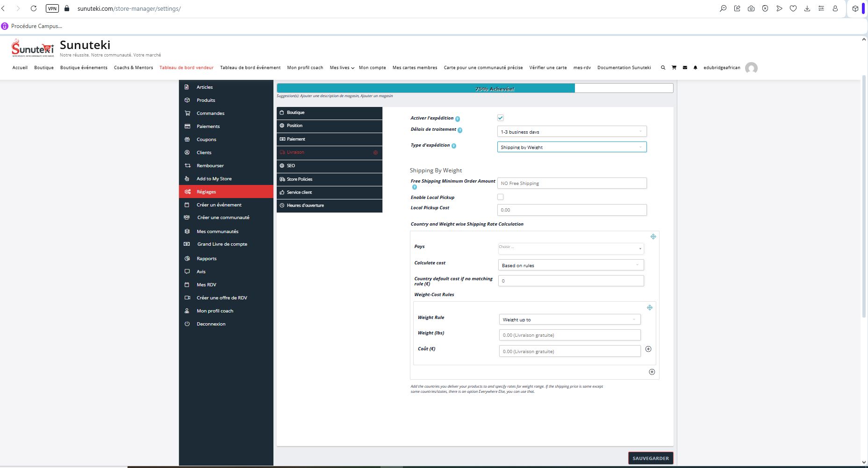Uncheck Activer l'expédition checkbox
This screenshot has width=868, height=468.
click(x=500, y=118)
